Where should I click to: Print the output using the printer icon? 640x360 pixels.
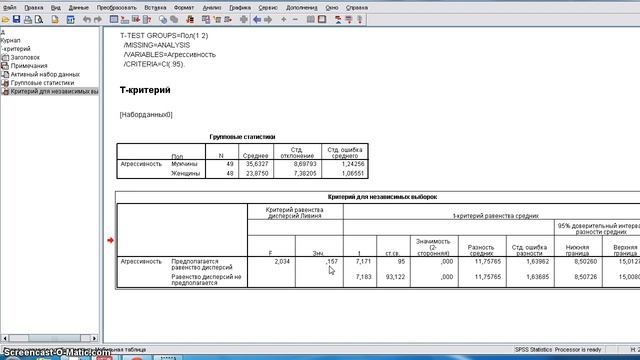(28, 20)
